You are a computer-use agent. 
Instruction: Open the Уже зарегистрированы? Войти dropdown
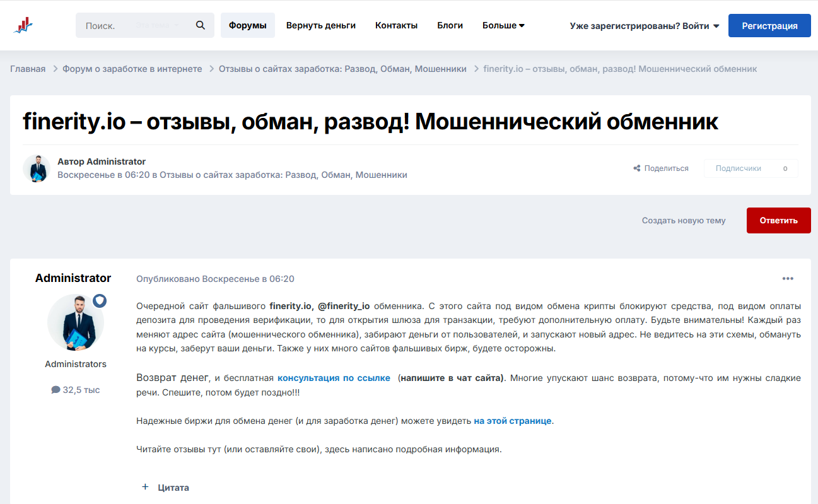[x=645, y=26]
